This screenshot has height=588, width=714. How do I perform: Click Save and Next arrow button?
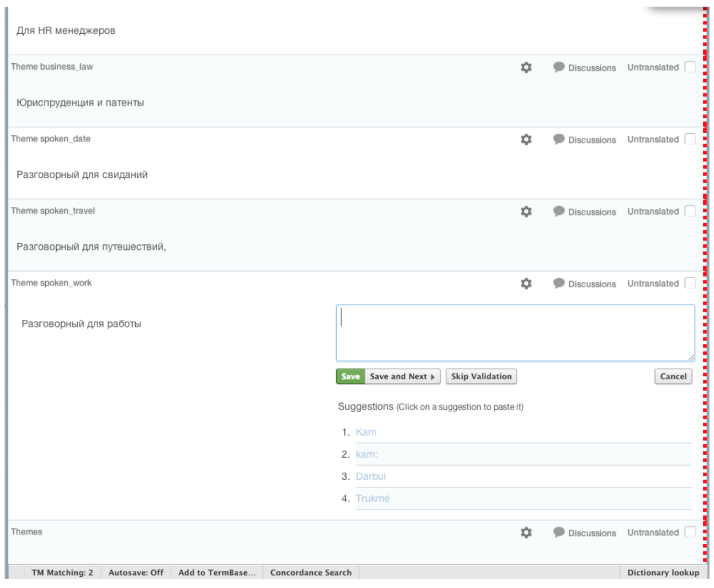coord(402,376)
